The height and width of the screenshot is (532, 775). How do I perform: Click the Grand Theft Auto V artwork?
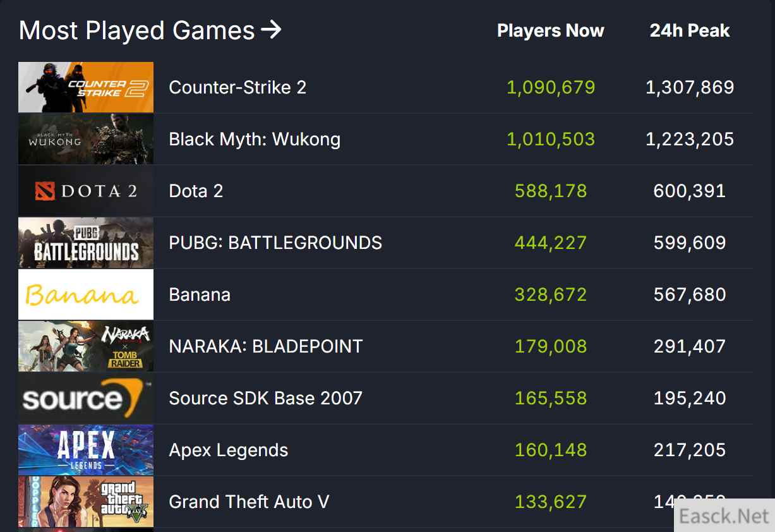[86, 502]
